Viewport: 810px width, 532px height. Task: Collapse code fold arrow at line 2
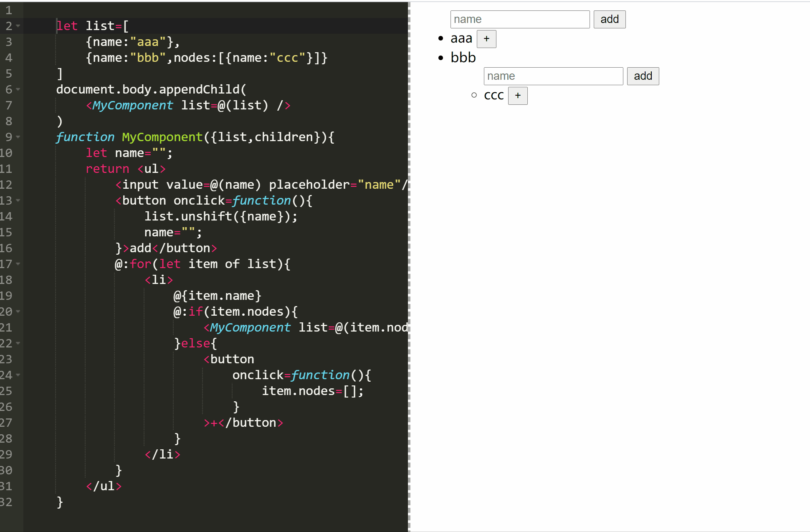pyautogui.click(x=18, y=26)
